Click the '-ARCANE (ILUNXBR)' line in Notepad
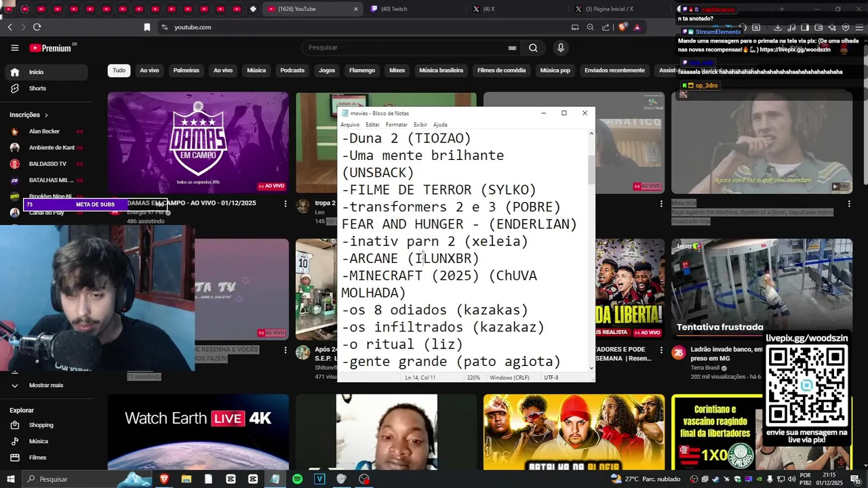Viewport: 868px width, 488px height. click(x=410, y=258)
